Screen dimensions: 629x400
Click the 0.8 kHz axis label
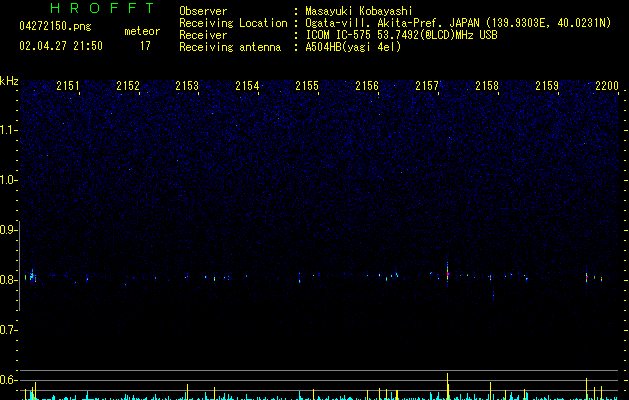coord(8,280)
